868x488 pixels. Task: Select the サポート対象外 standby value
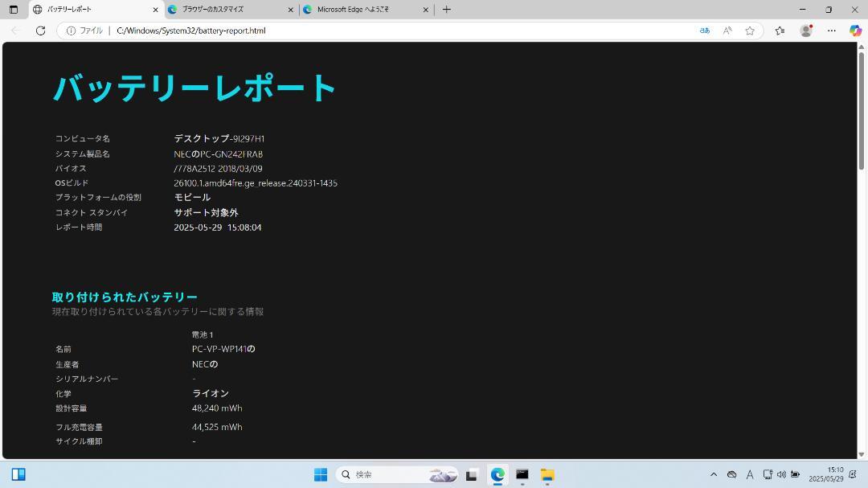click(206, 213)
